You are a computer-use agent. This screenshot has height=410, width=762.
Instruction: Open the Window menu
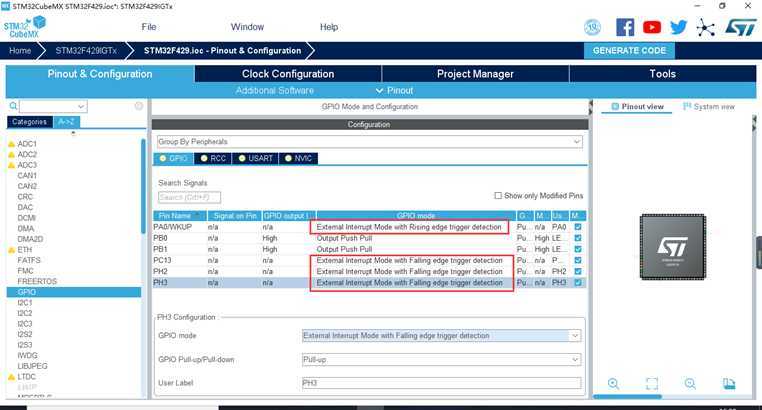pyautogui.click(x=247, y=27)
